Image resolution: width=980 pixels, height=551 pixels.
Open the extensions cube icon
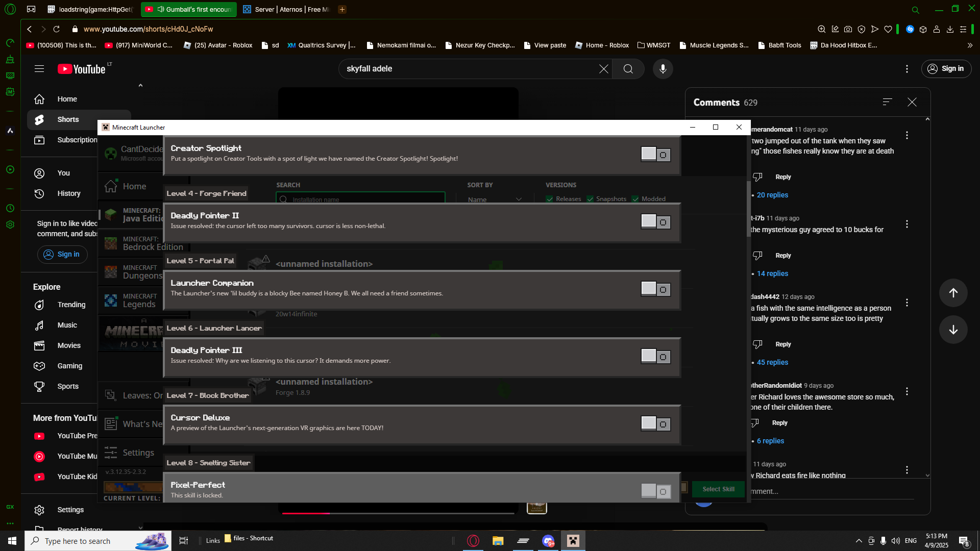coord(923,29)
